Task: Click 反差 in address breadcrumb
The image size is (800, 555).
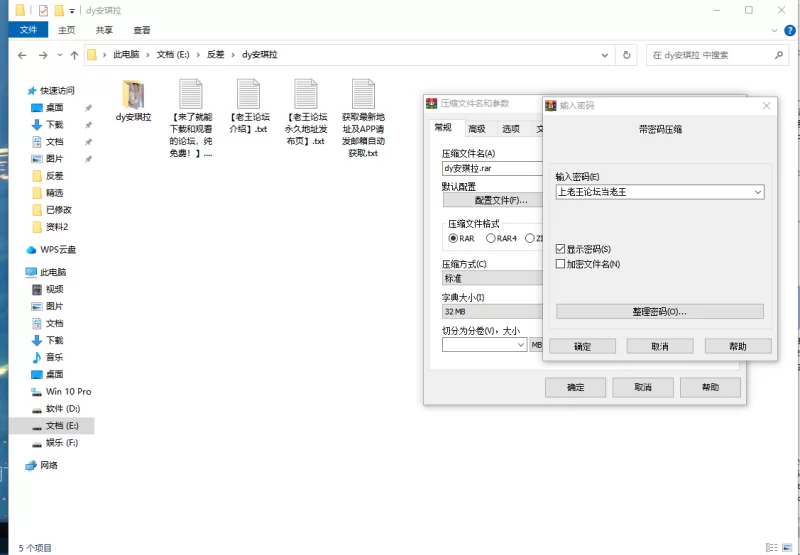Action: pos(215,55)
